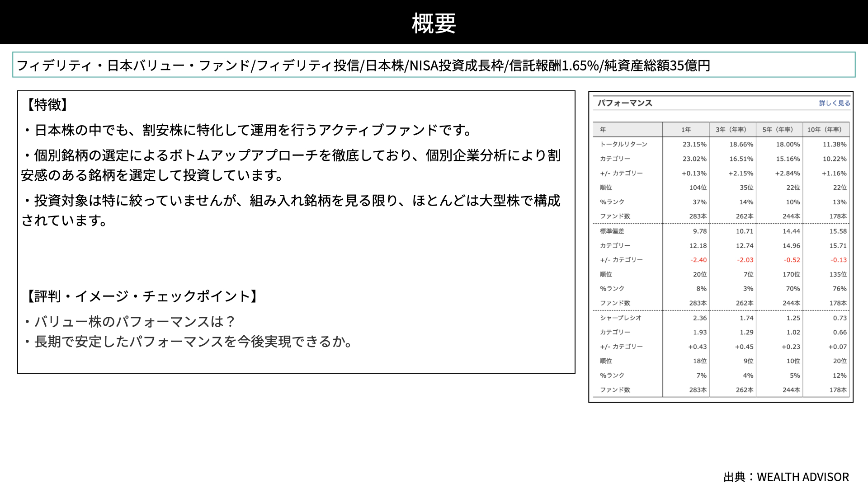This screenshot has height=488, width=868.
Task: Click the 16.51% category return value
Action: [x=741, y=159]
